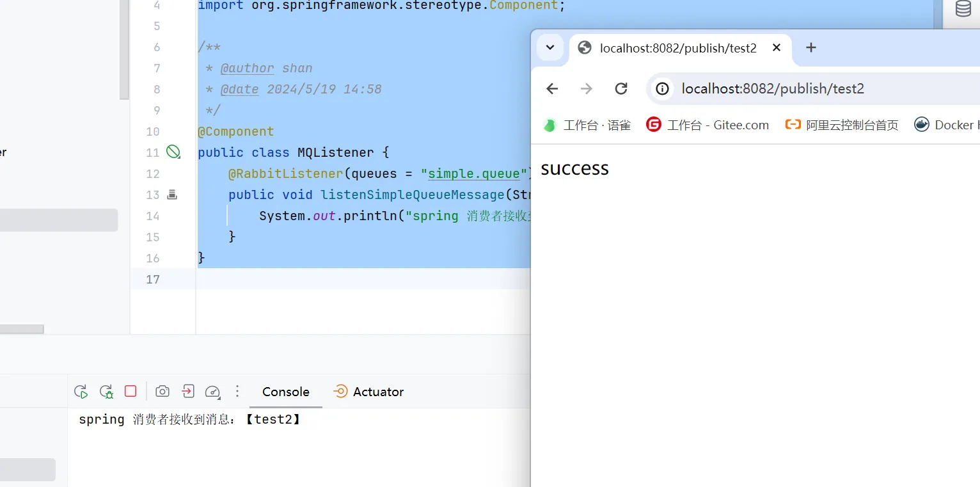Click the MQListener class name
Viewport: 980px width, 487px height.
336,152
